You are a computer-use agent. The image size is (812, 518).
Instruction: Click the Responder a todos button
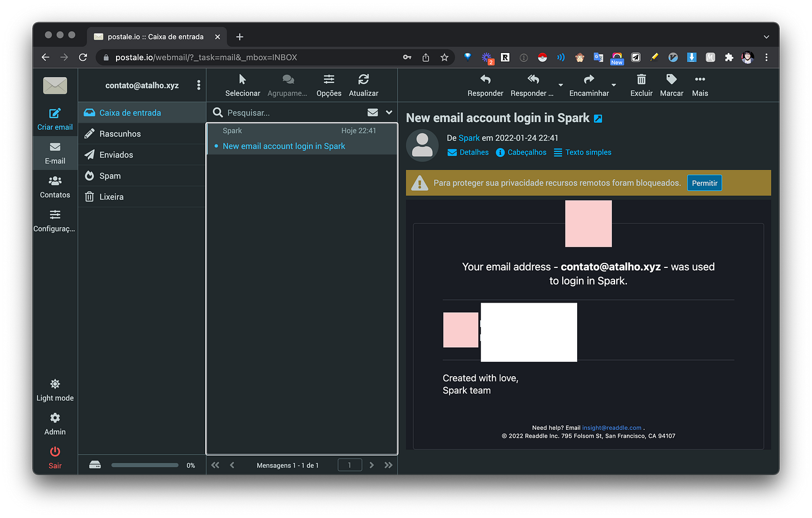coord(532,85)
